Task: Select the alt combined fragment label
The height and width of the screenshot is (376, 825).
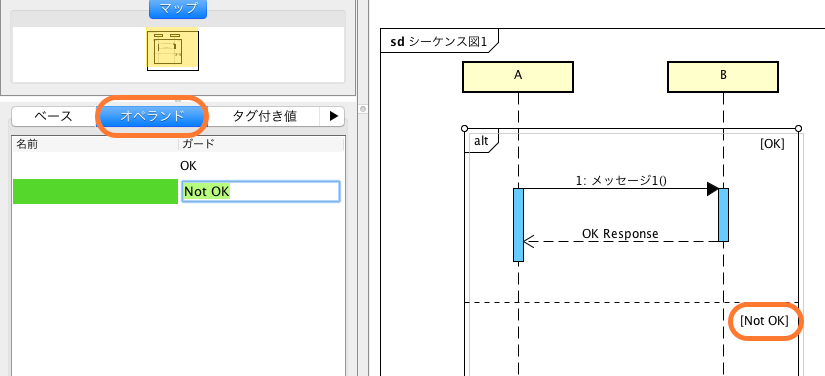Action: pos(481,141)
